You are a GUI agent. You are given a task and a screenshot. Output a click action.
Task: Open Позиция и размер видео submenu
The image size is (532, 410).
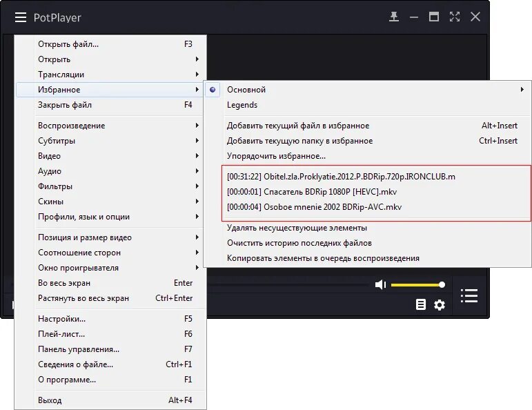click(x=111, y=237)
